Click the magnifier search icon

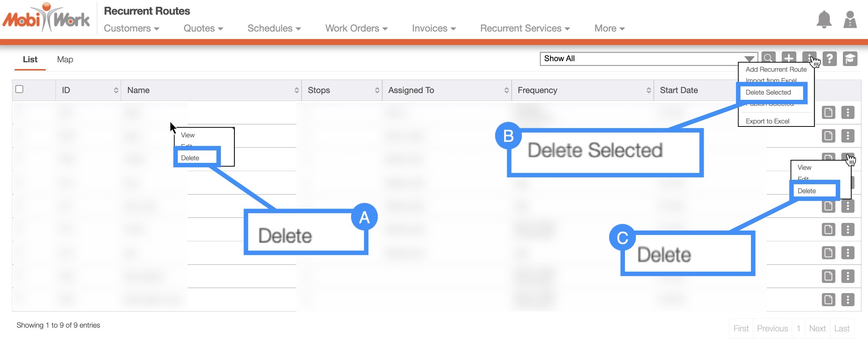click(768, 58)
